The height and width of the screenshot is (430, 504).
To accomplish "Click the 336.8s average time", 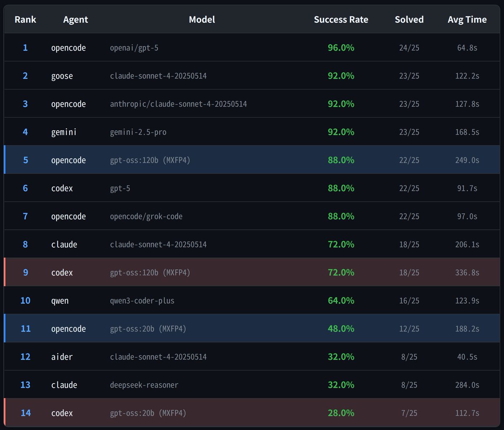I will point(467,273).
